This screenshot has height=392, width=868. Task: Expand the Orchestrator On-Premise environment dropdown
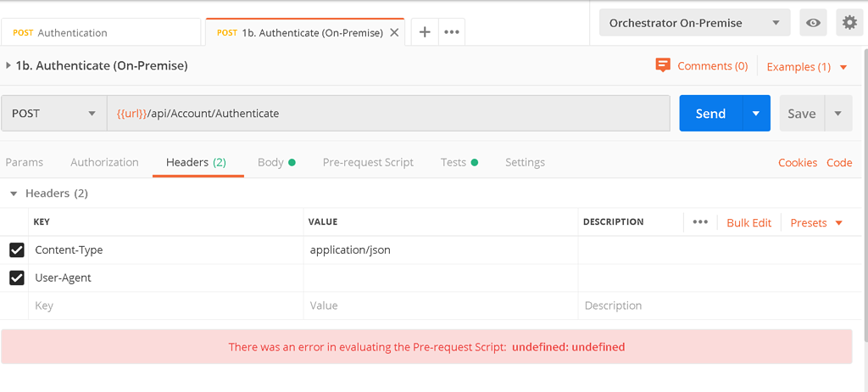pos(694,23)
